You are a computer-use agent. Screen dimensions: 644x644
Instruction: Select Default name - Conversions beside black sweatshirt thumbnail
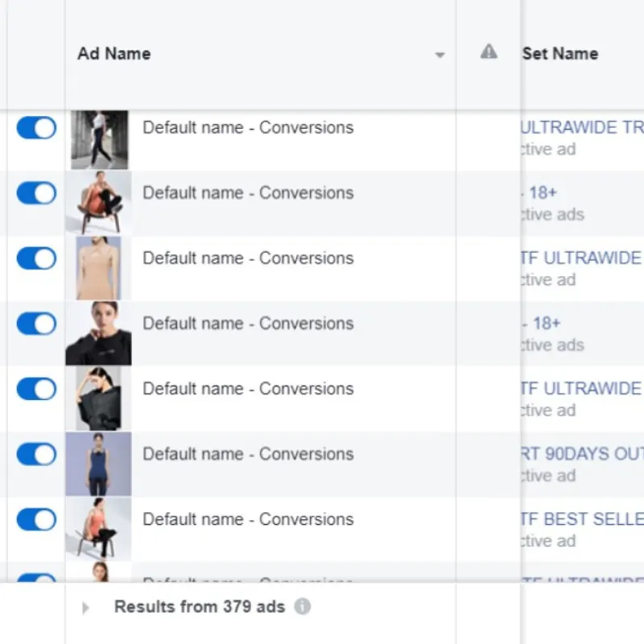pos(248,324)
